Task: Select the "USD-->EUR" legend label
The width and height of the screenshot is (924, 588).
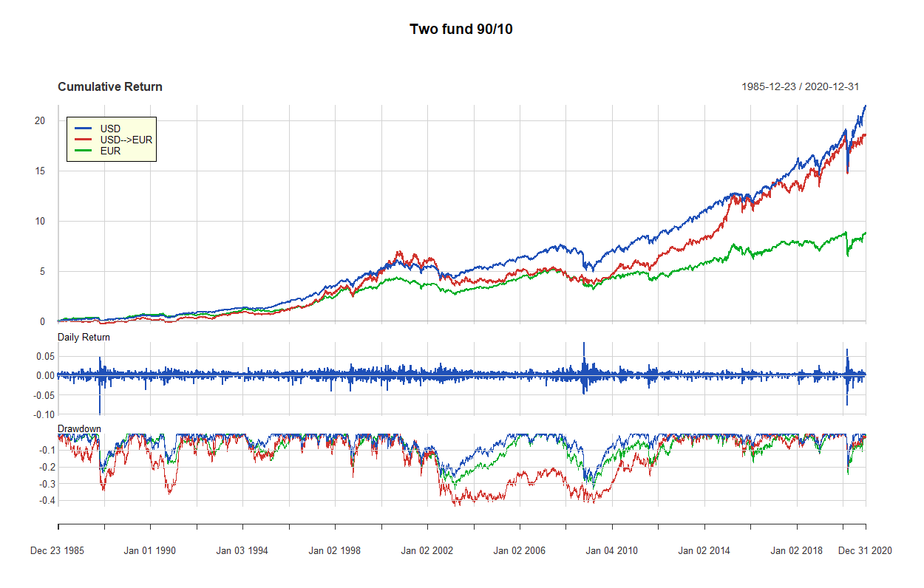Action: pos(126,140)
